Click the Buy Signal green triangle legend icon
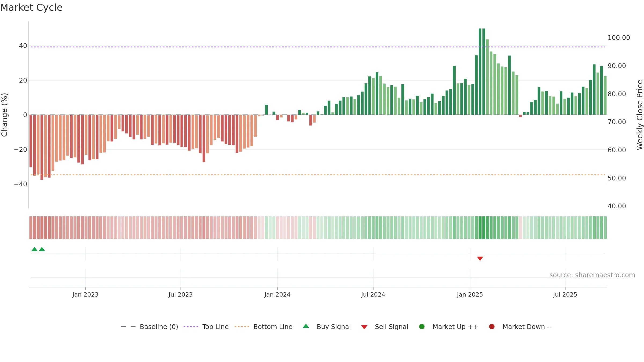 pos(306,326)
